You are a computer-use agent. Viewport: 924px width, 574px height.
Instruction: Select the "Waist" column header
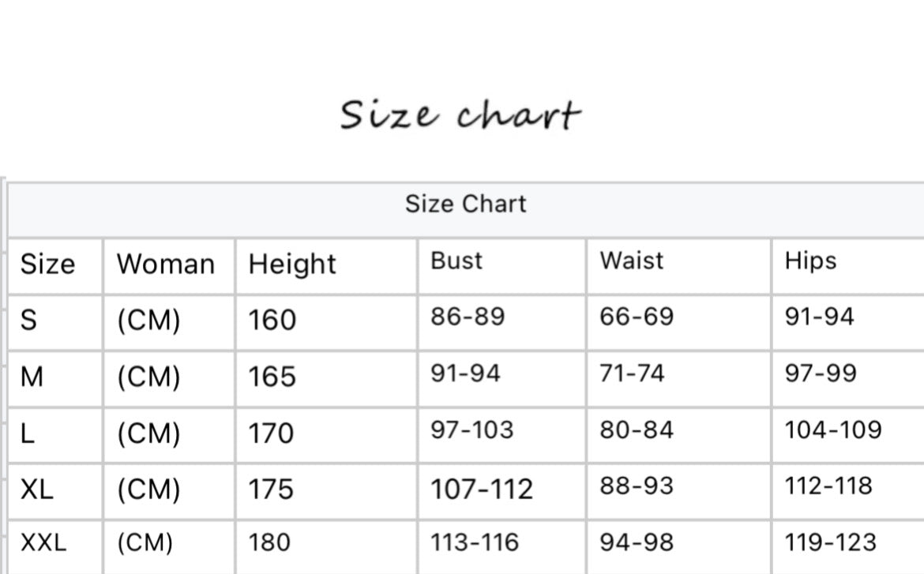coord(632,261)
